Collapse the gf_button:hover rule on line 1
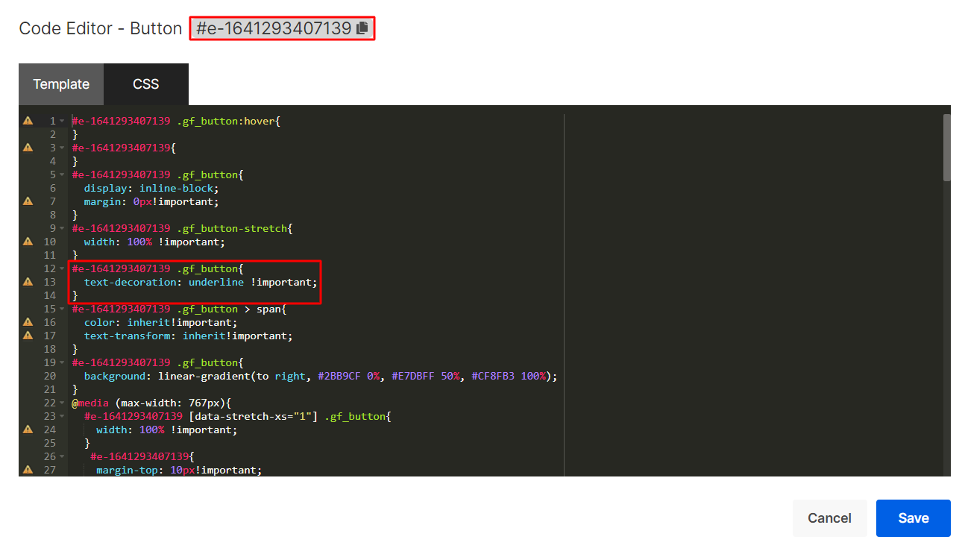 [x=61, y=120]
